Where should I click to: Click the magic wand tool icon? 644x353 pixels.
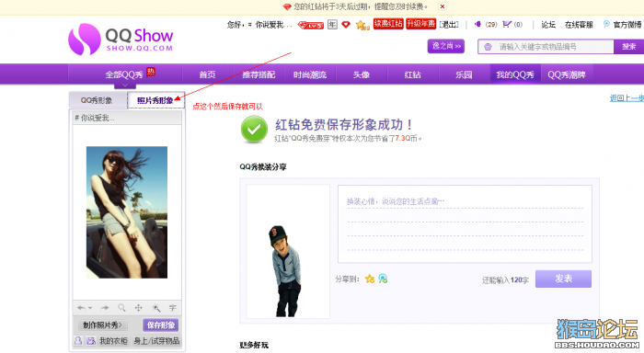(156, 308)
